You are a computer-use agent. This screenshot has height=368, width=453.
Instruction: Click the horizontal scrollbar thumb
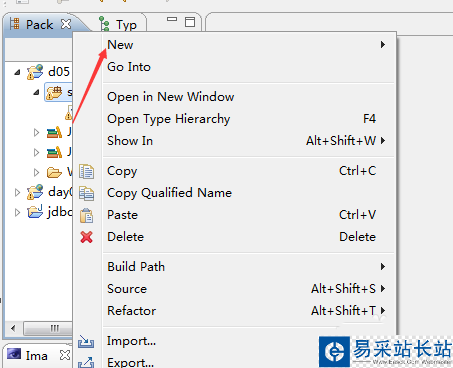tap(48, 328)
